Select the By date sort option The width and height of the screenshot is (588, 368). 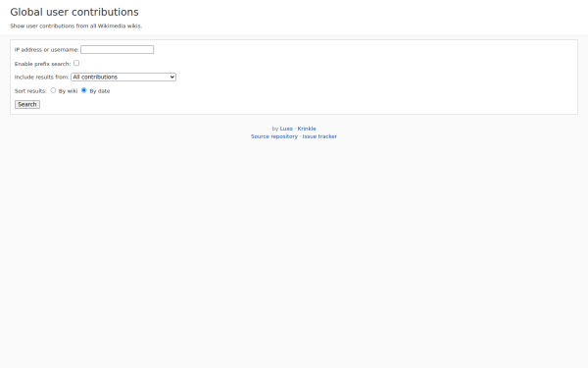[84, 90]
